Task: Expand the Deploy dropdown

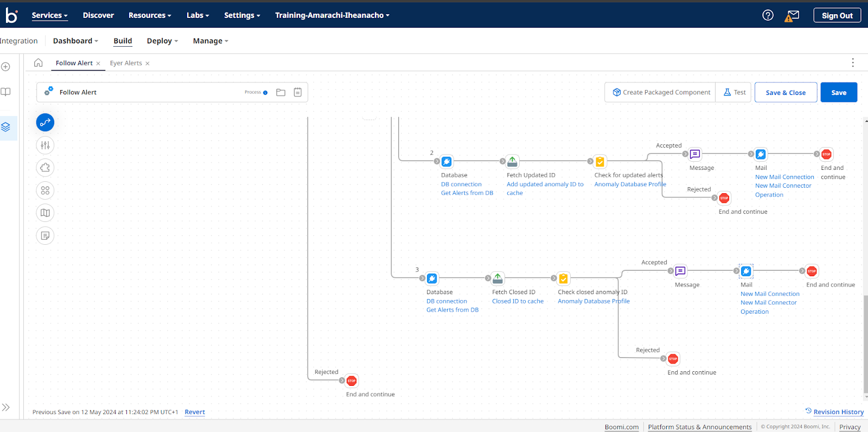Action: point(162,41)
